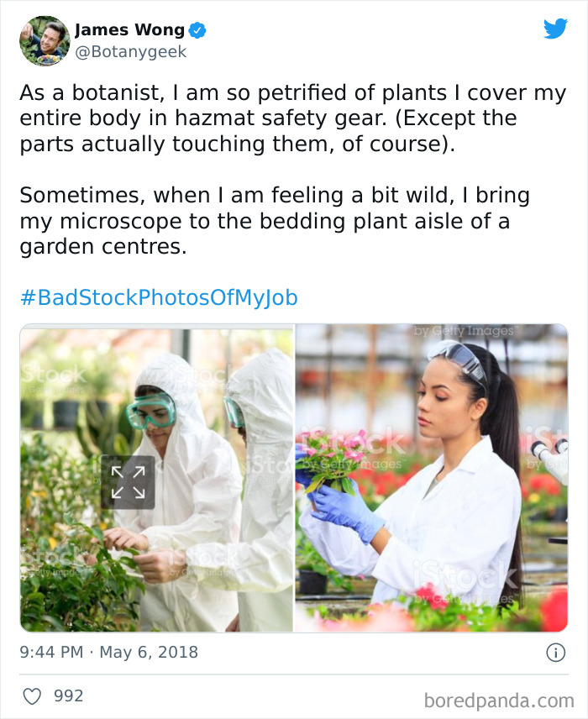
Task: Open the tweet info circle icon
Action: [555, 652]
